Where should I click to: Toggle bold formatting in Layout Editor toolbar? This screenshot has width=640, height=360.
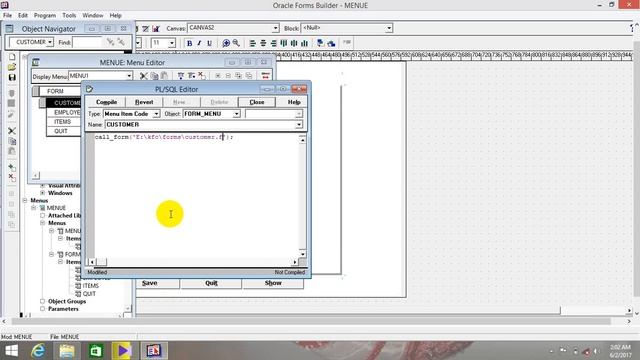point(189,43)
